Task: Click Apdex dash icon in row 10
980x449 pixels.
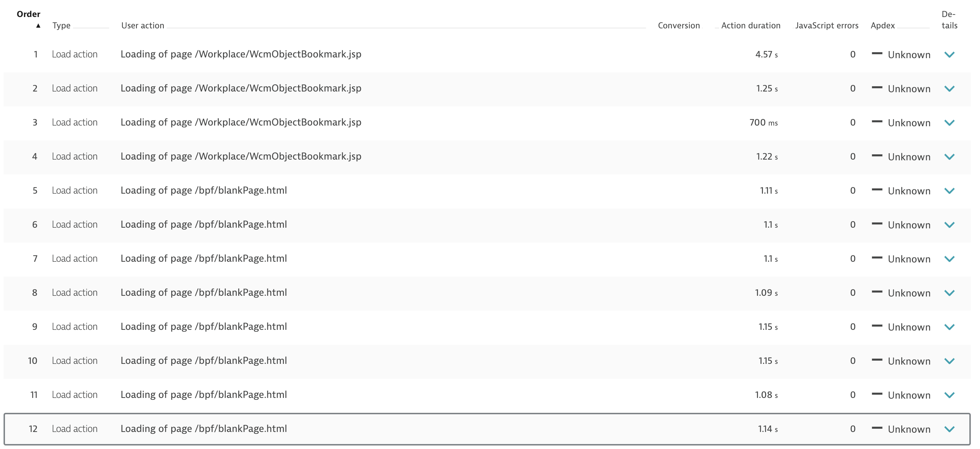Action: coord(876,360)
